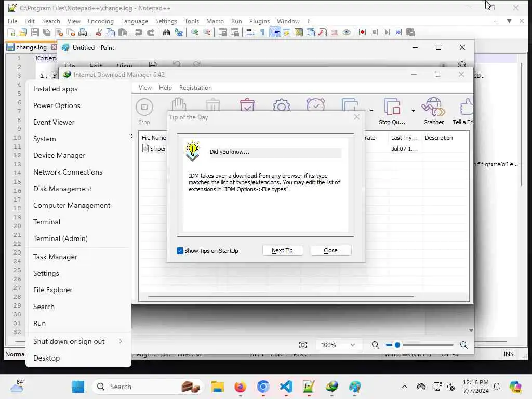This screenshot has height=399, width=532.
Task: Click File Name column header in IDM
Action: coord(153,138)
